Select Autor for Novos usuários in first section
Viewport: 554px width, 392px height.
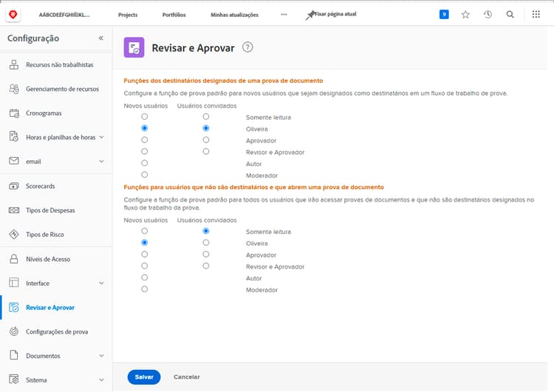[144, 163]
